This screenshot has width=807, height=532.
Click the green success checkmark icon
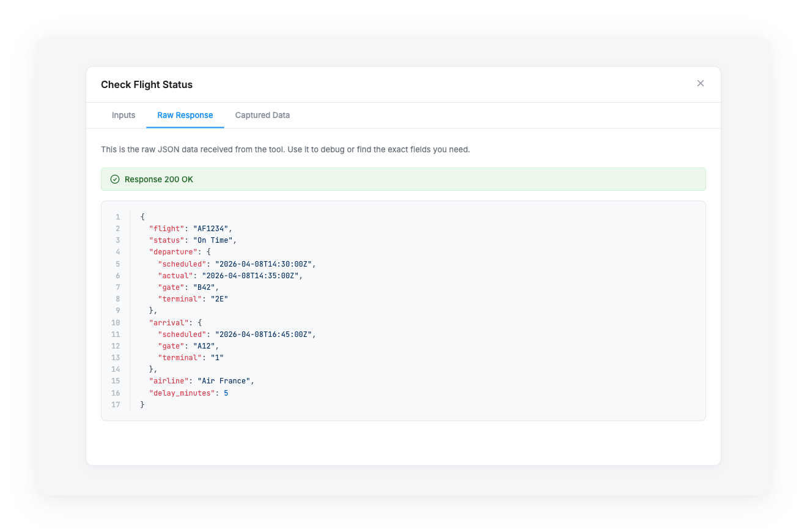[115, 179]
